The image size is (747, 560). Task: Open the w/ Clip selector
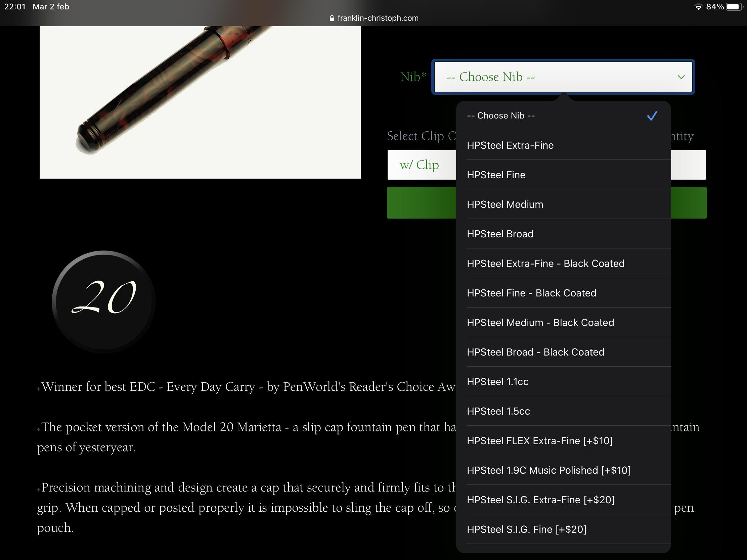[421, 165]
